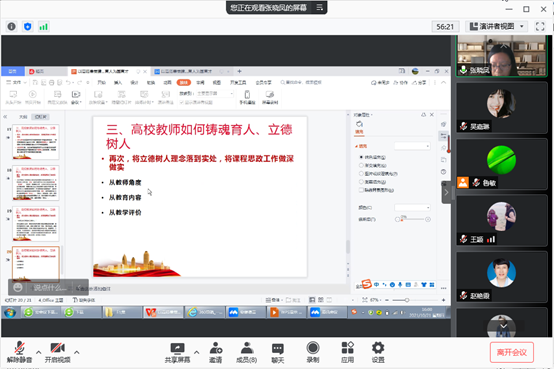Image resolution: width=554 pixels, height=369 pixels.
Task: Switch to the 动画 ribbon tab
Action: coord(167,82)
